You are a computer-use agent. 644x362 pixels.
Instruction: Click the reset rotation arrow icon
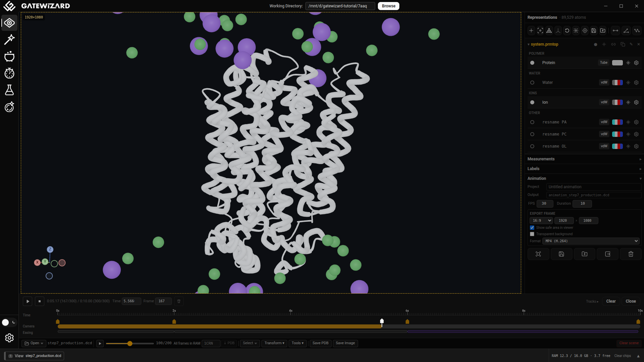click(x=567, y=31)
